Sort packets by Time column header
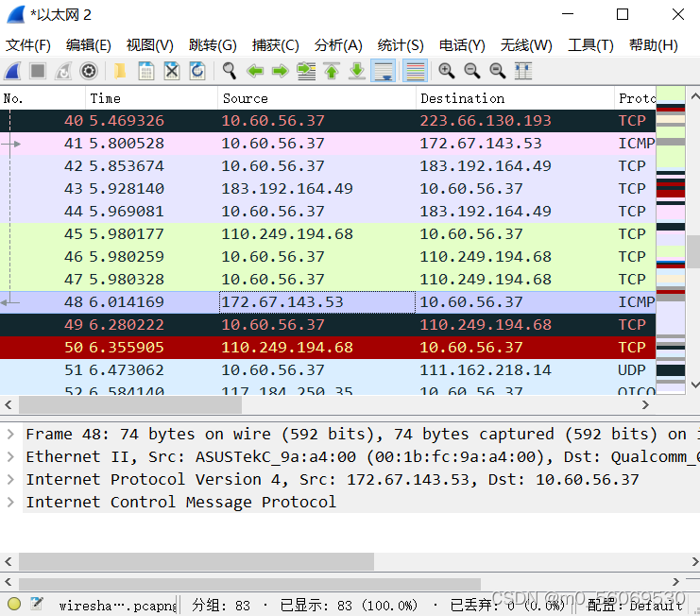 pyautogui.click(x=151, y=98)
